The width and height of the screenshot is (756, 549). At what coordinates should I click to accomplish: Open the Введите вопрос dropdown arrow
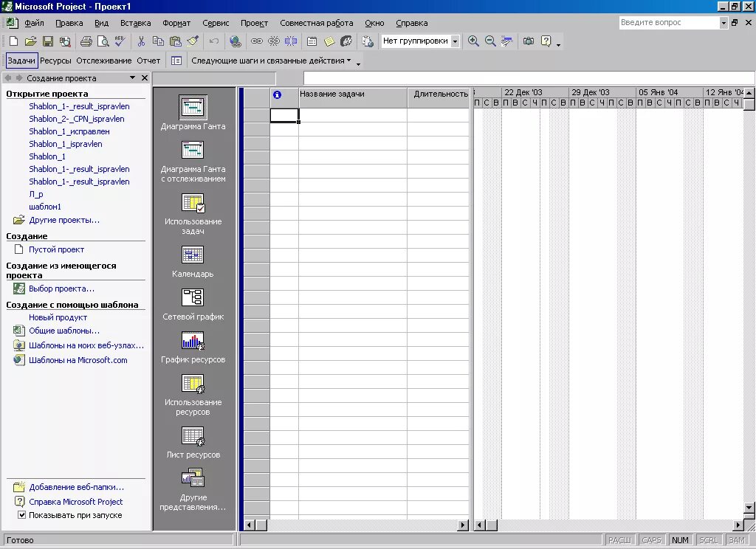pyautogui.click(x=724, y=23)
